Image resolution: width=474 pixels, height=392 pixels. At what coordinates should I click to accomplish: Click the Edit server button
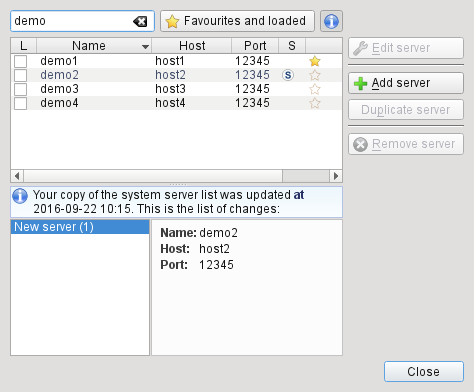click(406, 48)
